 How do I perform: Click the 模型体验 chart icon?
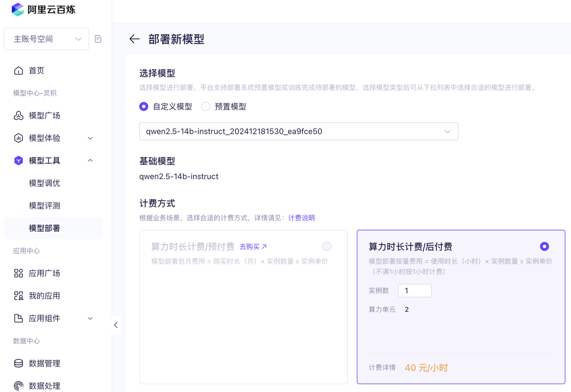[18, 138]
